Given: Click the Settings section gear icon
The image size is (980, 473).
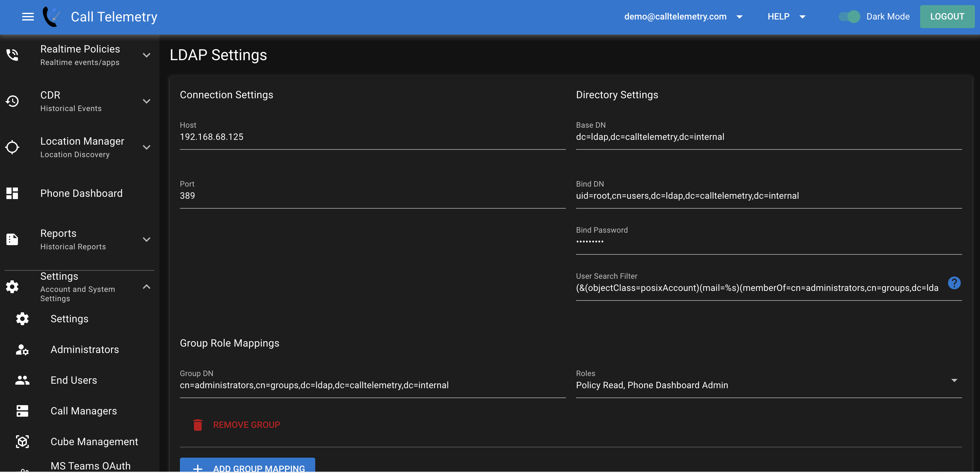Looking at the screenshot, I should [12, 287].
